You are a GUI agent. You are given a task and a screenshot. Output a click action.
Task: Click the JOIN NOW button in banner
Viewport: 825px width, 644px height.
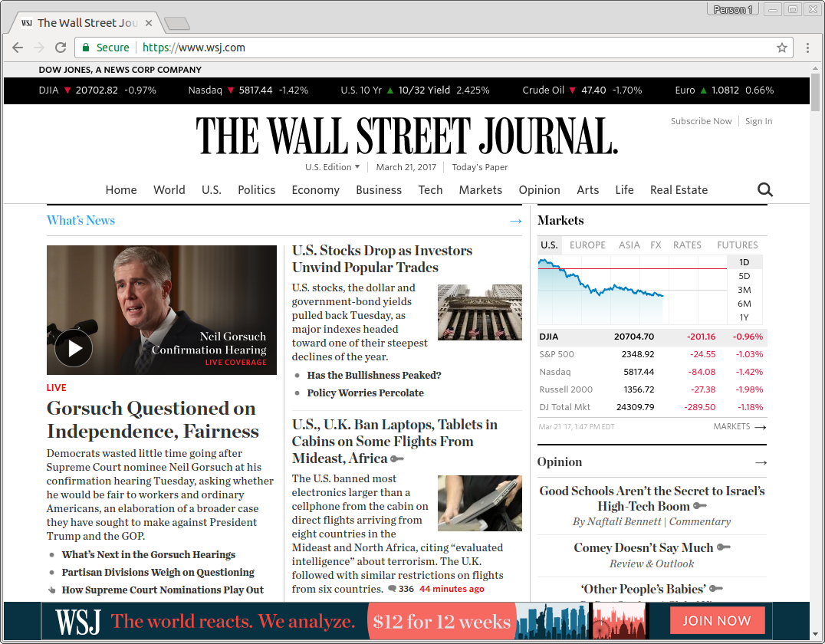pos(717,621)
